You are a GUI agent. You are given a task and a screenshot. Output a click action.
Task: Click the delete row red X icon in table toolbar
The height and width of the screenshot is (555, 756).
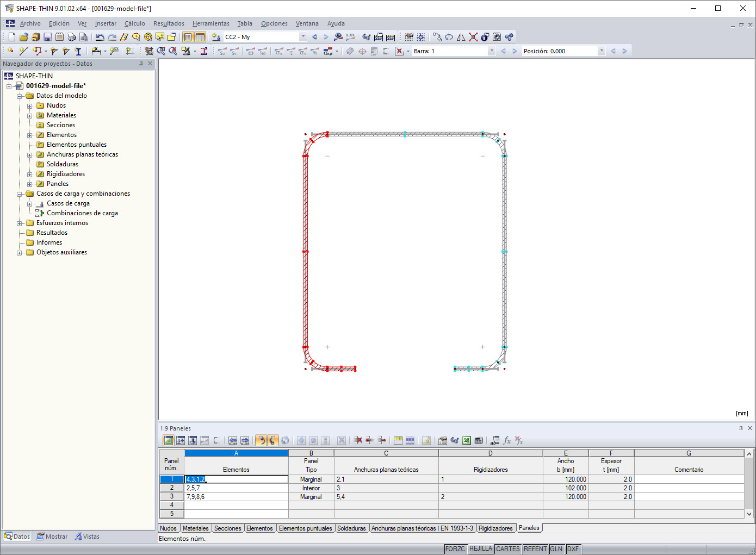click(x=358, y=440)
